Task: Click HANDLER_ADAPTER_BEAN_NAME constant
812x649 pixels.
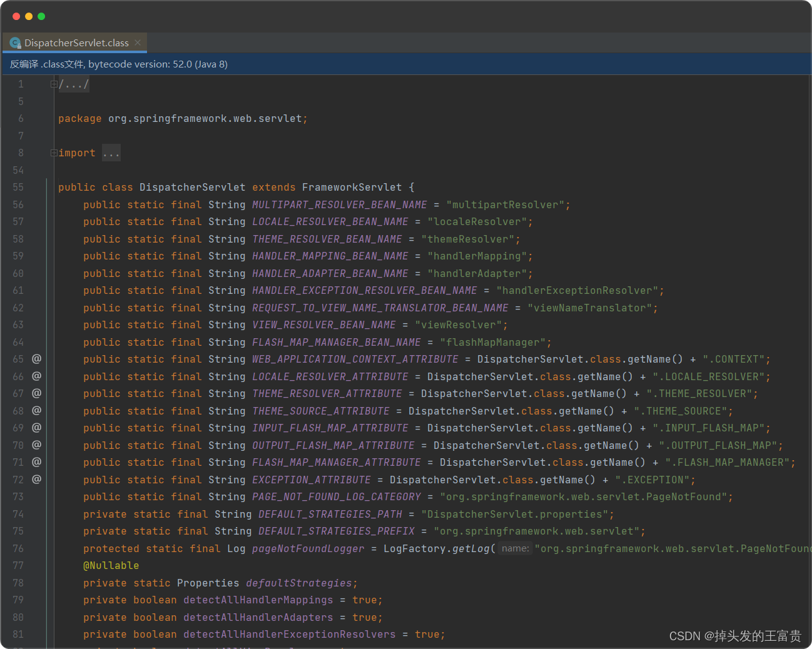Action: (330, 273)
